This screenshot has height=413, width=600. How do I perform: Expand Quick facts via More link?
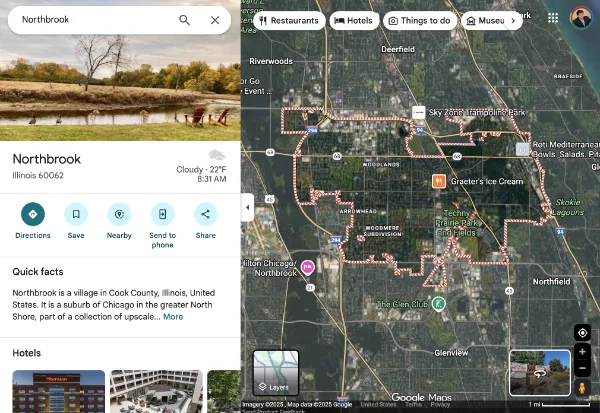pyautogui.click(x=173, y=317)
